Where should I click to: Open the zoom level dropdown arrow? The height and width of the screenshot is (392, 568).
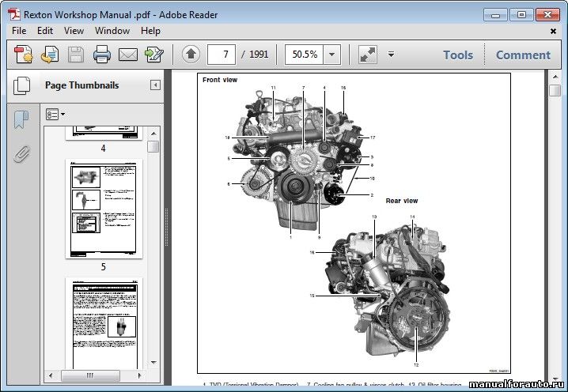331,55
